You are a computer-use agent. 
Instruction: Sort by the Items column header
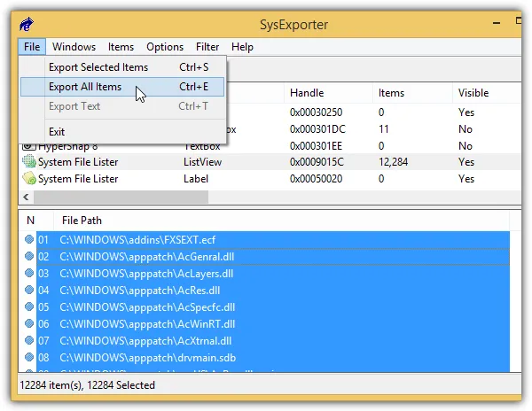[x=412, y=93]
